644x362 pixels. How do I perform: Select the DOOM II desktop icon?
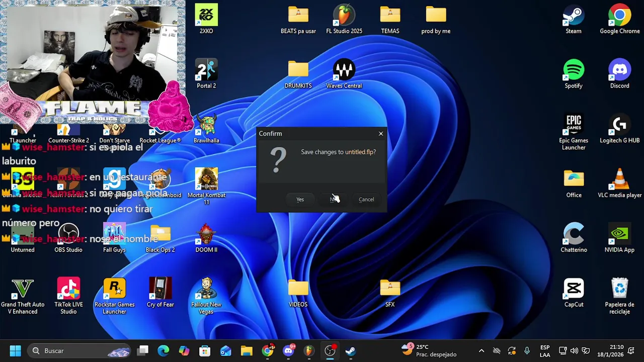click(x=206, y=238)
